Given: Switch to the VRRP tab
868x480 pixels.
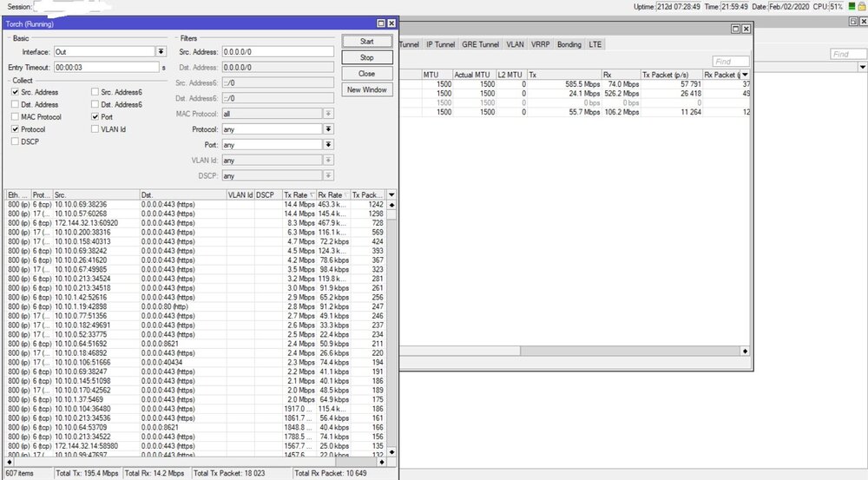Looking at the screenshot, I should coord(540,44).
